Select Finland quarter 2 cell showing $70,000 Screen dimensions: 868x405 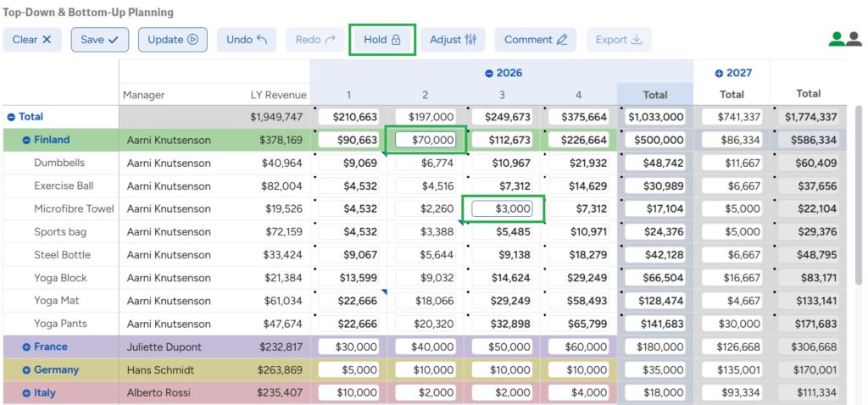(x=426, y=140)
